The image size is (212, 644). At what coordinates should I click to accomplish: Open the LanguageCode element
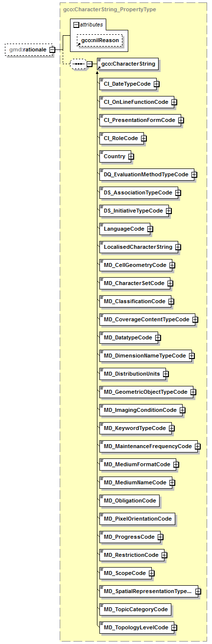point(125,229)
